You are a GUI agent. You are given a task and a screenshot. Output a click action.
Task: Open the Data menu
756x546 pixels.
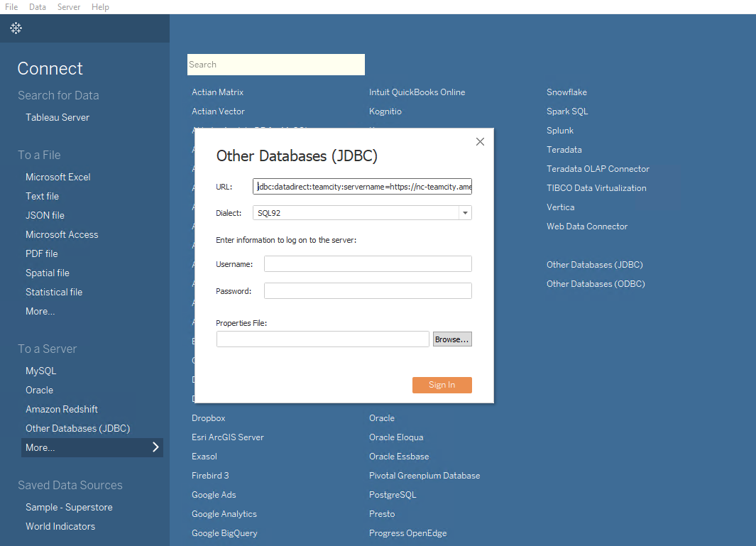(x=38, y=7)
